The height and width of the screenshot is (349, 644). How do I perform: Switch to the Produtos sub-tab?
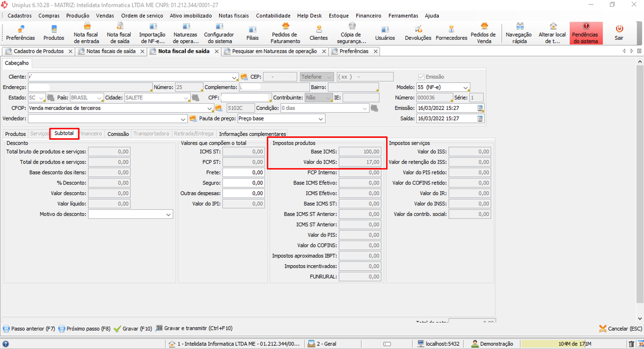click(x=15, y=134)
